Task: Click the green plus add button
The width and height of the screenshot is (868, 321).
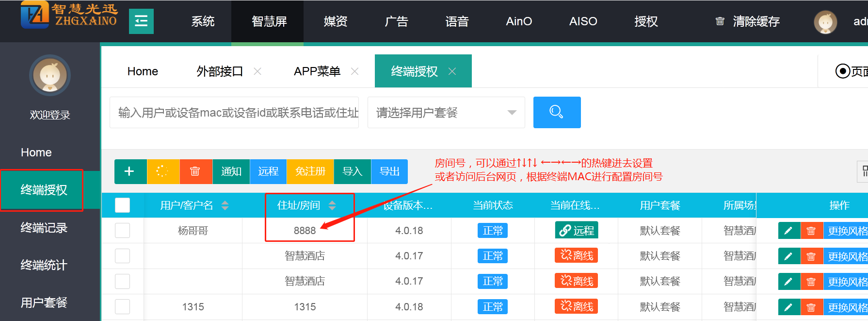Action: 129,171
